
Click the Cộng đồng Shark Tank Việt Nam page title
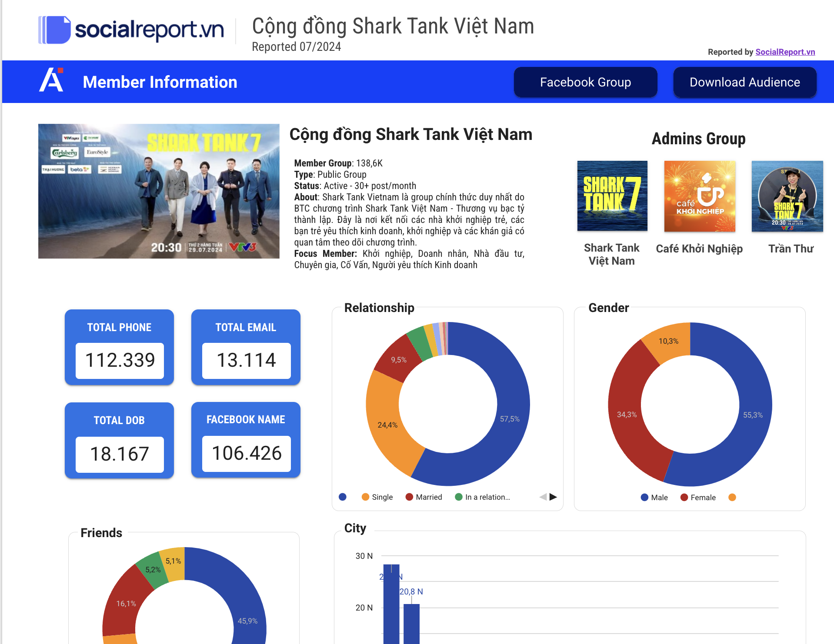(x=393, y=26)
